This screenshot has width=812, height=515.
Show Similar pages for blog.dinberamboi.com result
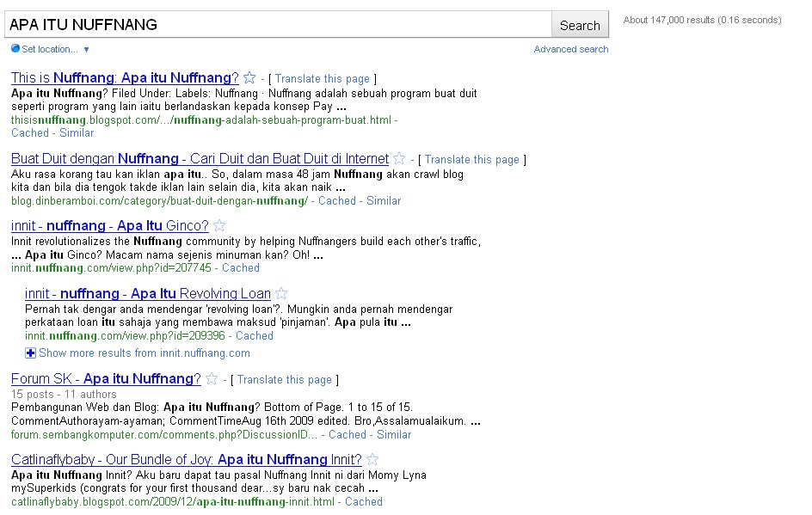tap(384, 201)
